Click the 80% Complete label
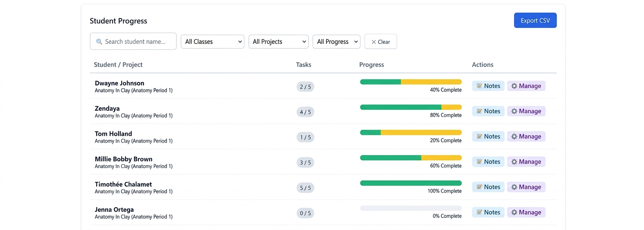 [x=446, y=115]
